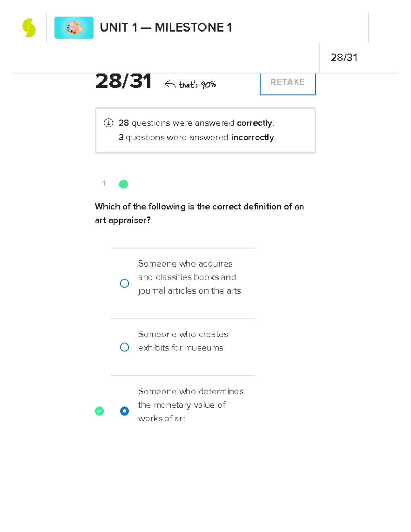Click the "Someone who creates exhibits for museums" answer text
The width and height of the screenshot is (411, 532).
183,341
